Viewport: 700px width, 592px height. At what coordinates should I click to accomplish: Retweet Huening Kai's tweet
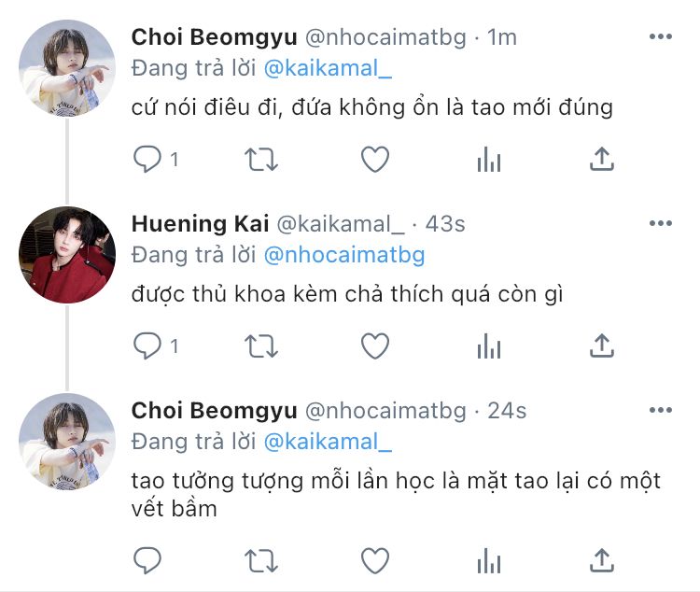tap(261, 346)
